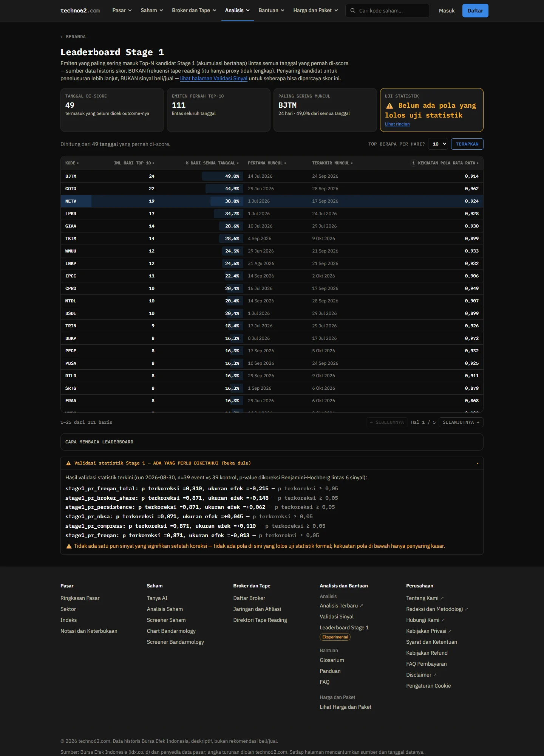The width and height of the screenshot is (544, 756).
Task: Click Lihat rincian in Uji Statistik card
Action: pyautogui.click(x=397, y=124)
